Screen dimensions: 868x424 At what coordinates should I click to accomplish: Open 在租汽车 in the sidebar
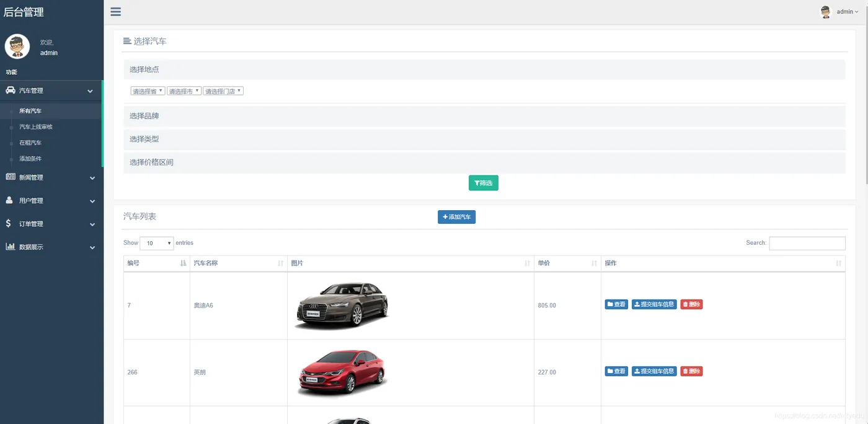pos(30,143)
